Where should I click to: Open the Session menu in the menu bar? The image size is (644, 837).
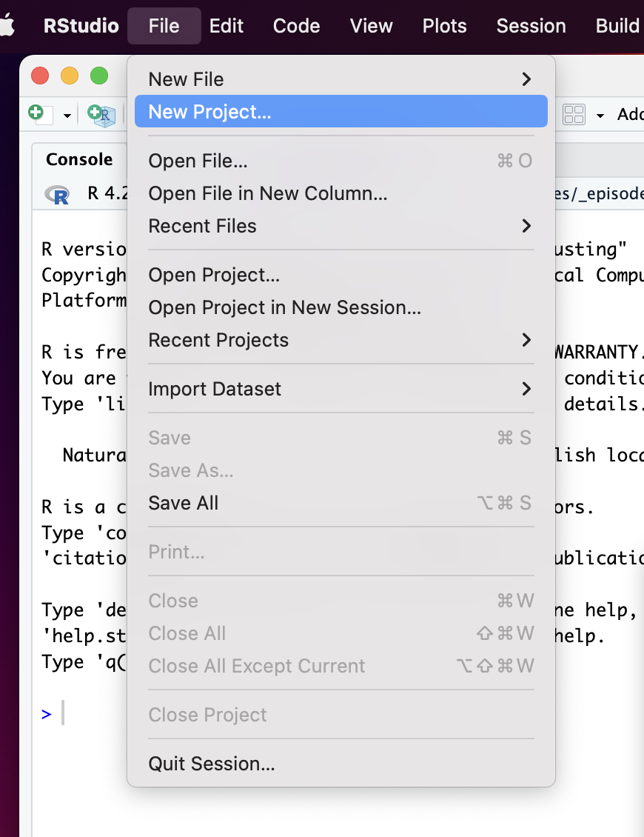(x=531, y=26)
